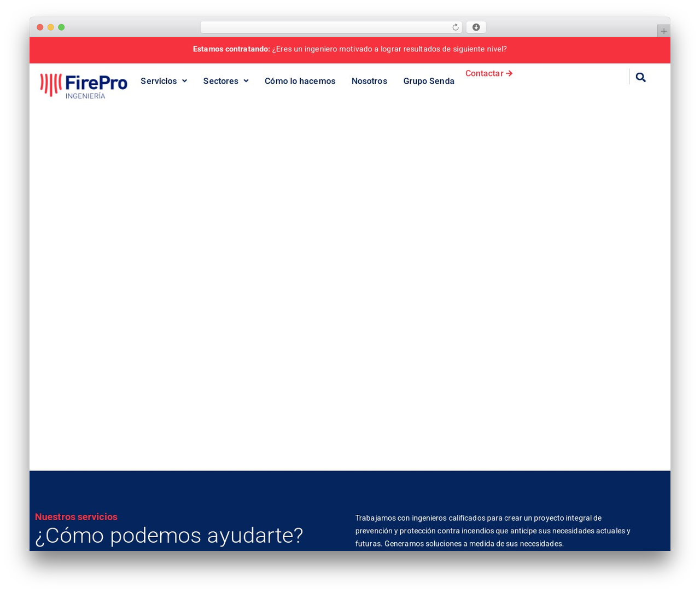700x593 pixels.
Task: Click the paragraph starting Trabajamos con ingenieros
Action: 493,531
